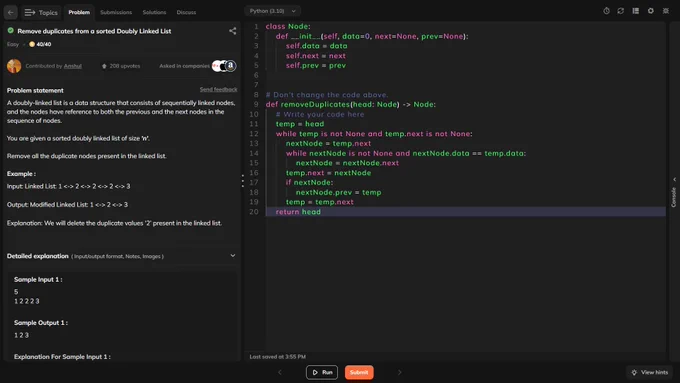Screen dimensions: 680x383
Task: Toggle the theme brightness icon
Action: (666, 11)
